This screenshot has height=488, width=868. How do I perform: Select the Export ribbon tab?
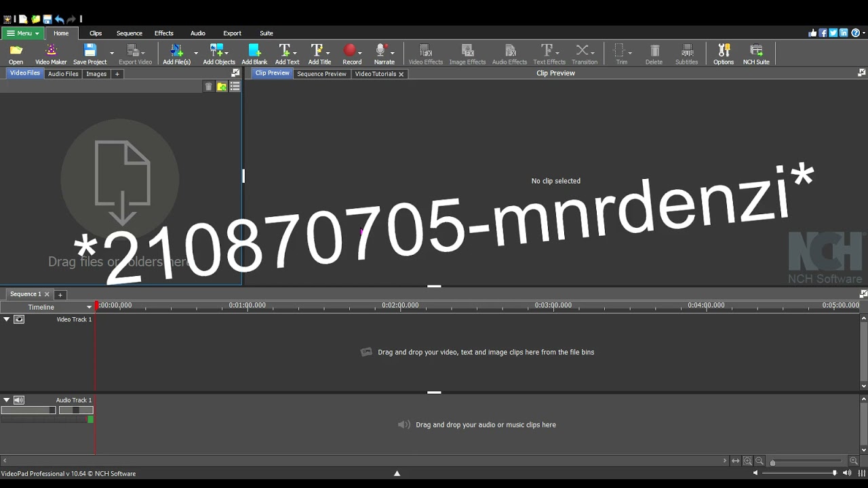[x=232, y=33]
